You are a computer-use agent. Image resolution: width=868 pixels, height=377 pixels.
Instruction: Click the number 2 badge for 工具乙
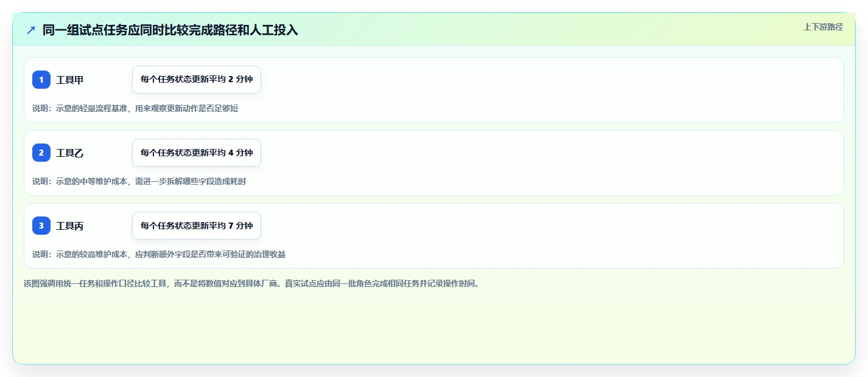click(41, 153)
